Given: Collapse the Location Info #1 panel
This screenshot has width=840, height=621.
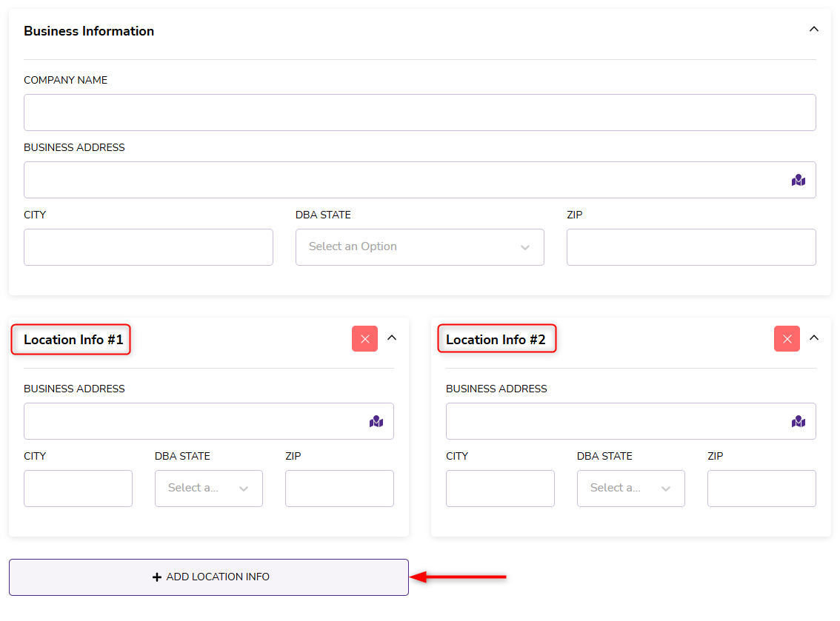Looking at the screenshot, I should [392, 338].
